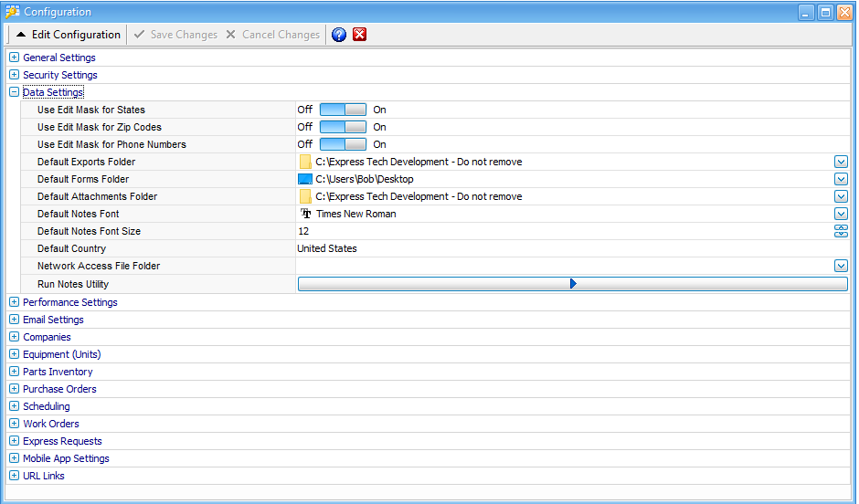
Task: Expand Equipment (Units) section
Action: pos(15,354)
